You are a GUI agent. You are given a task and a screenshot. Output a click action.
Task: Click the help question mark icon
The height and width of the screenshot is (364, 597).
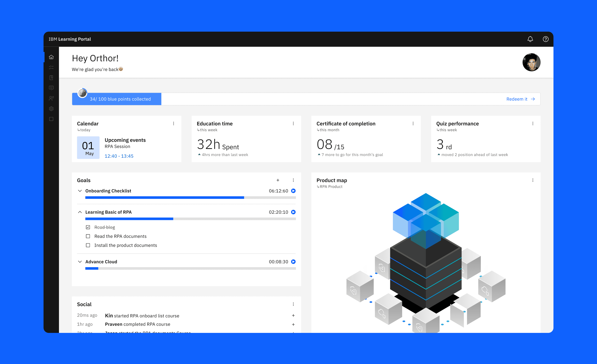[545, 39]
